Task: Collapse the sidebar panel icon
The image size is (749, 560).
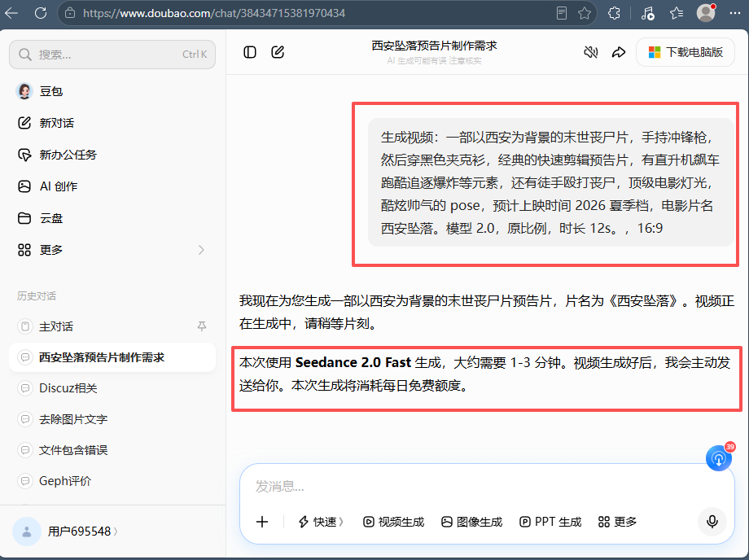Action: click(250, 52)
